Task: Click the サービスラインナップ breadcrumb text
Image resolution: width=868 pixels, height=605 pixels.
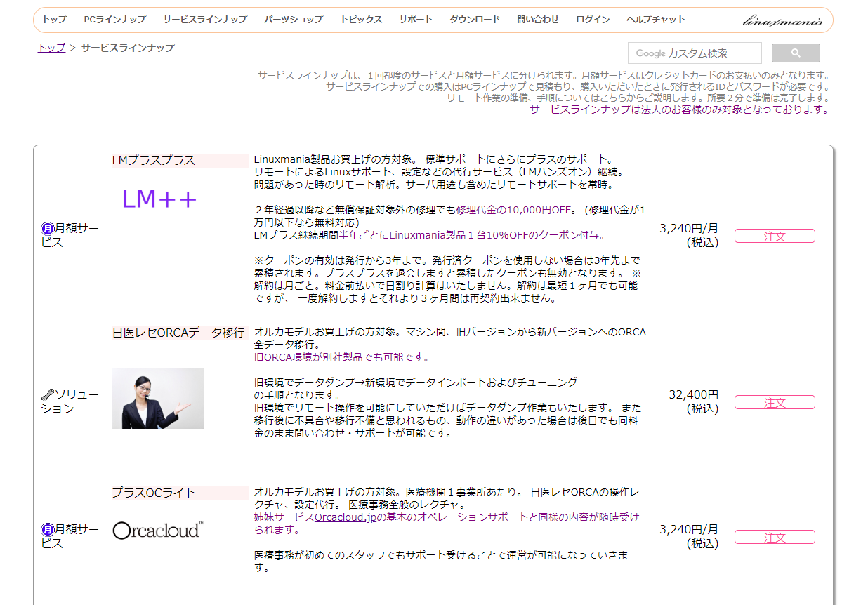Action: tap(128, 48)
